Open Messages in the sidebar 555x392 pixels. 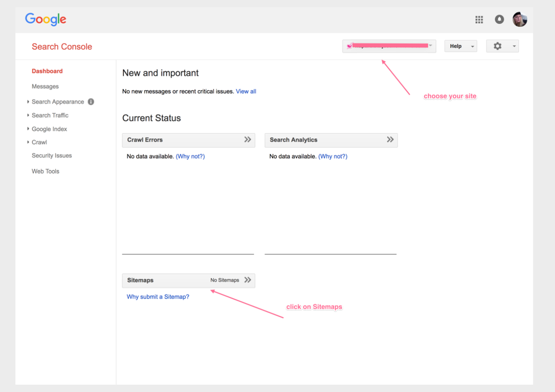(45, 87)
